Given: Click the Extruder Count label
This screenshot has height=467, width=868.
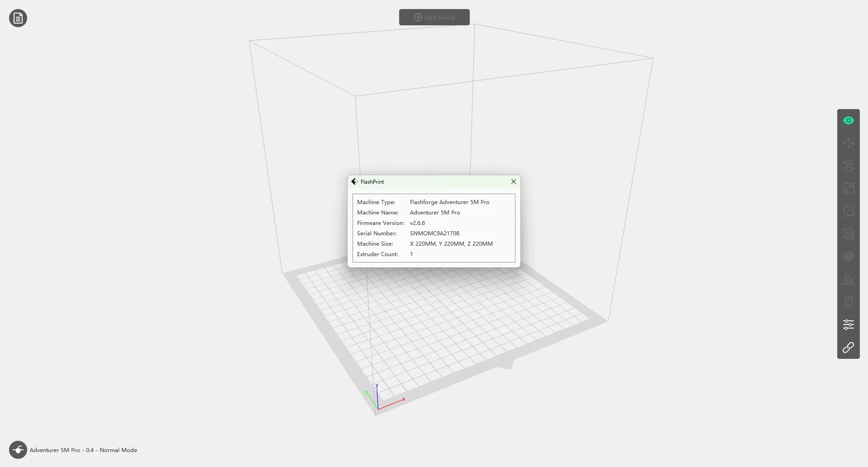Looking at the screenshot, I should click(377, 254).
